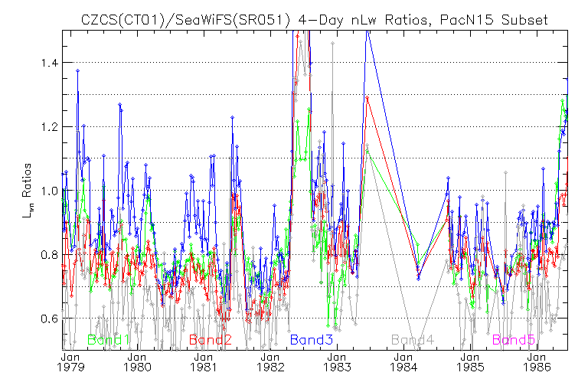Select the red Band2 legend label

click(x=211, y=340)
